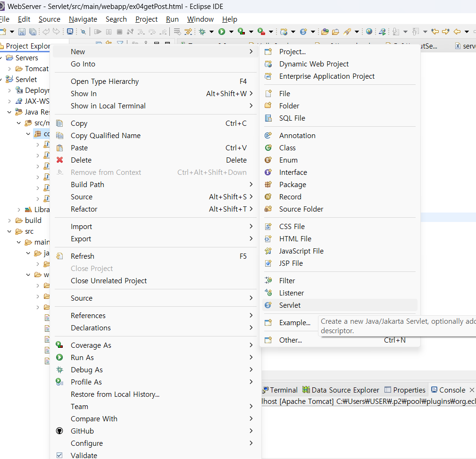Open the Compare With submenu
Screen dimensions: 476x459
coord(156,418)
